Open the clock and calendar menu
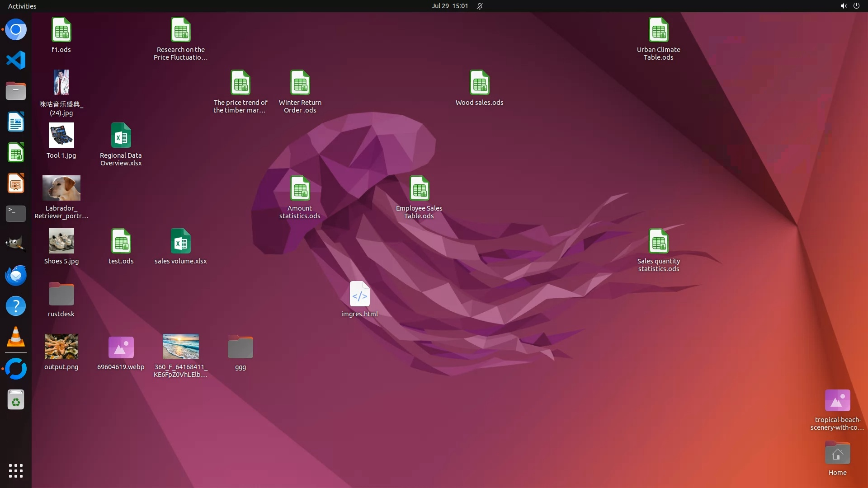Image resolution: width=868 pixels, height=488 pixels. (x=449, y=6)
